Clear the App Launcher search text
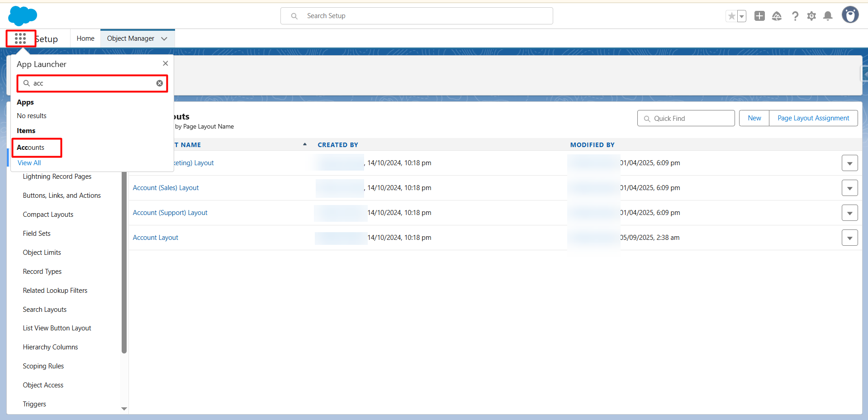868x420 pixels. pyautogui.click(x=160, y=83)
